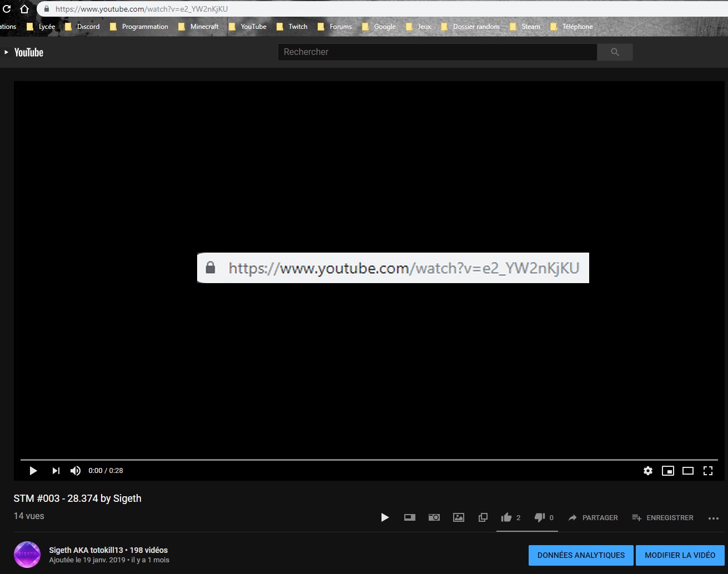Expand the guide next to the YouTube logo
Image resolution: width=728 pixels, height=574 pixels.
coord(6,52)
